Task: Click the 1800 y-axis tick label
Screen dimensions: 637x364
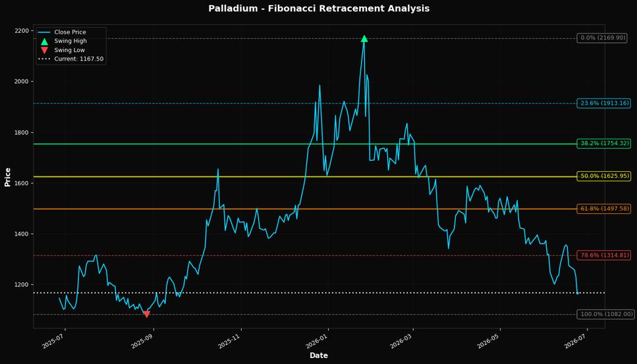Action: click(x=22, y=133)
